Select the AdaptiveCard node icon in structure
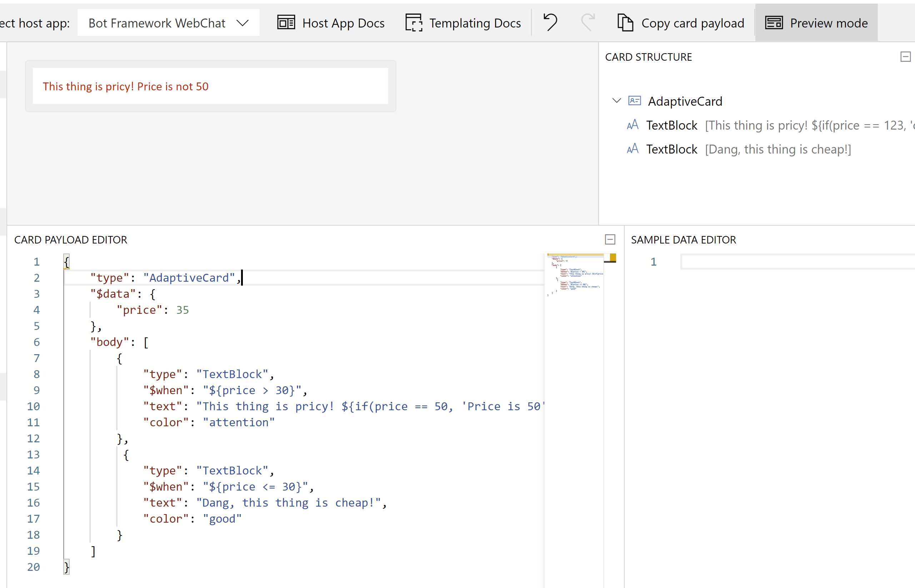 (634, 101)
